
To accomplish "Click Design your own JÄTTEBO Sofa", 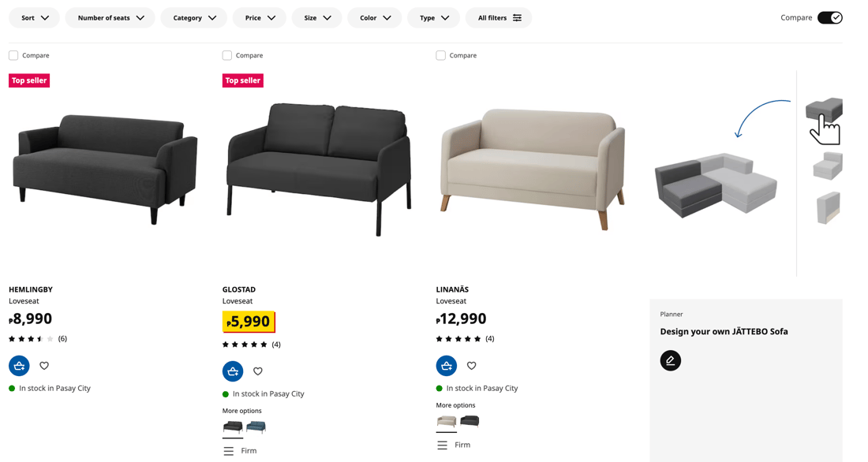I will (724, 331).
